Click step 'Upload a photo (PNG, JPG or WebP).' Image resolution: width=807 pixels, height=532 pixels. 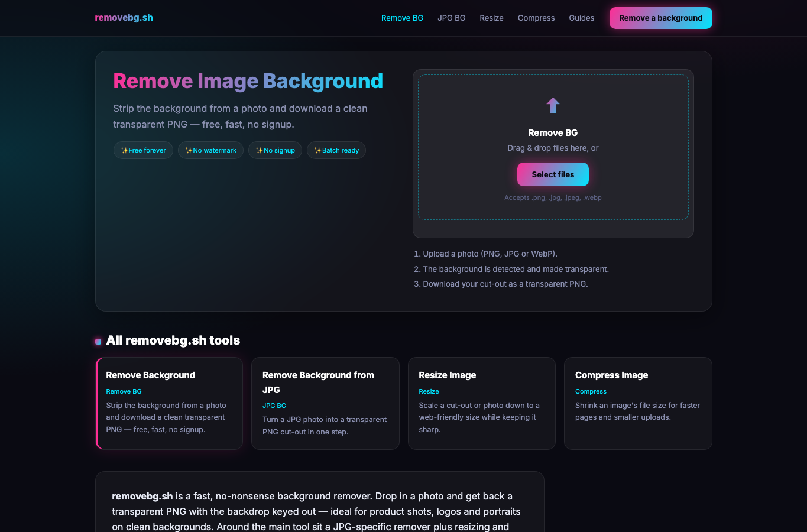pos(490,254)
